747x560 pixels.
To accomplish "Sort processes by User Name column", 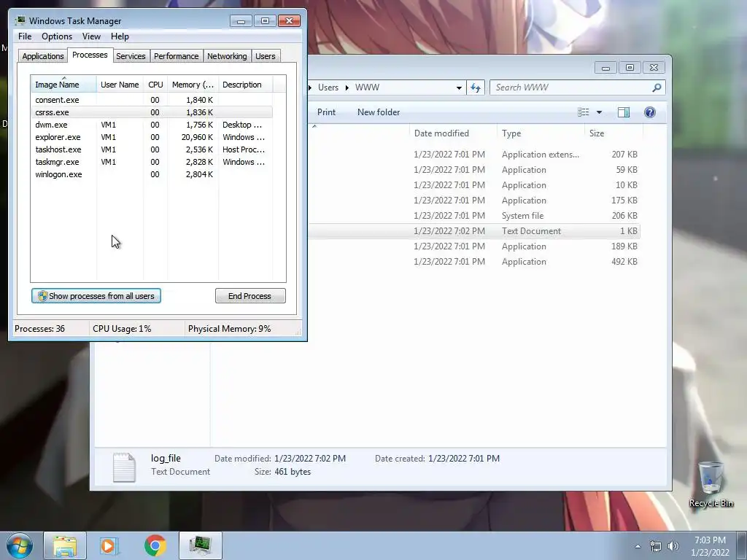I will pyautogui.click(x=120, y=85).
